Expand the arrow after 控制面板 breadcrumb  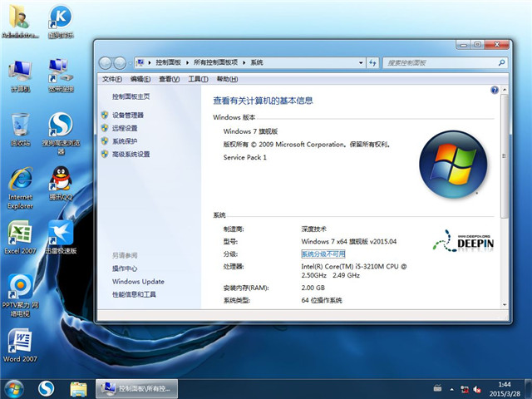[x=187, y=63]
